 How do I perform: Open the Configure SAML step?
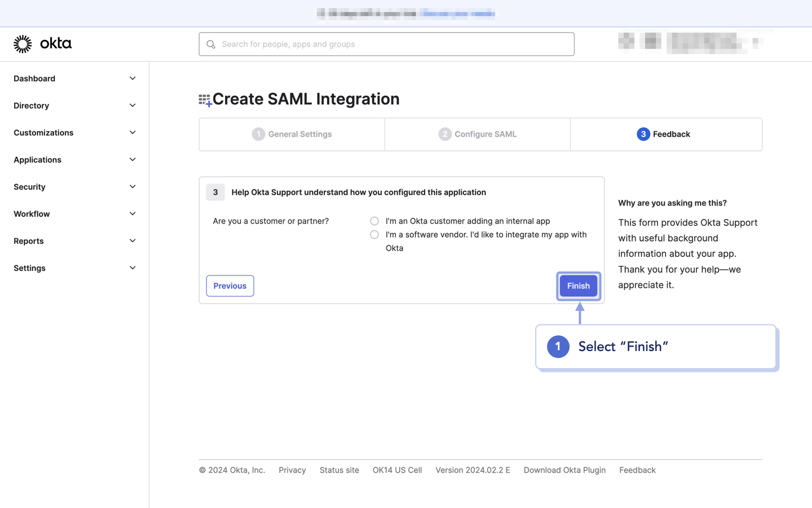[477, 134]
